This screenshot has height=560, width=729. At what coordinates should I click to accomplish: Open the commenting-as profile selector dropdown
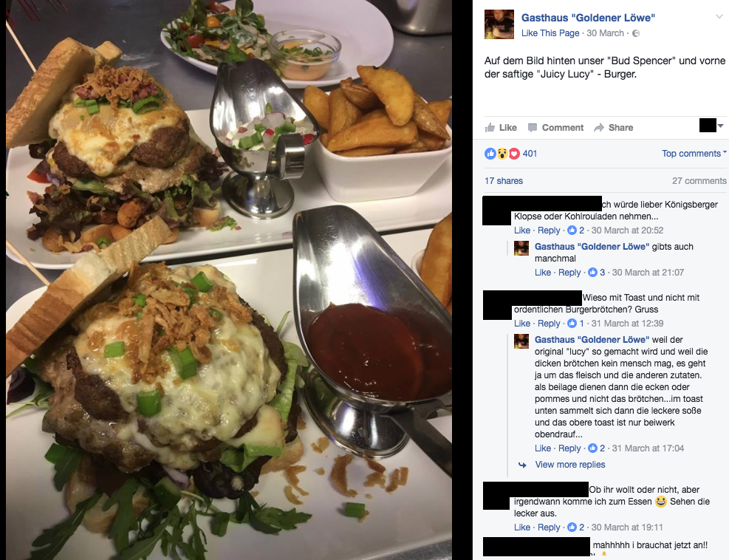tap(712, 126)
